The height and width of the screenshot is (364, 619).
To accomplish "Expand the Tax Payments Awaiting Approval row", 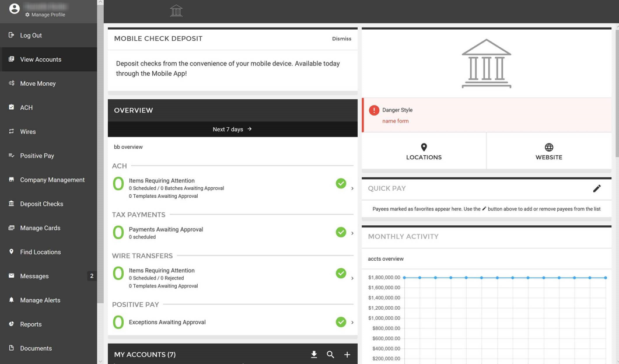I will pos(352,233).
